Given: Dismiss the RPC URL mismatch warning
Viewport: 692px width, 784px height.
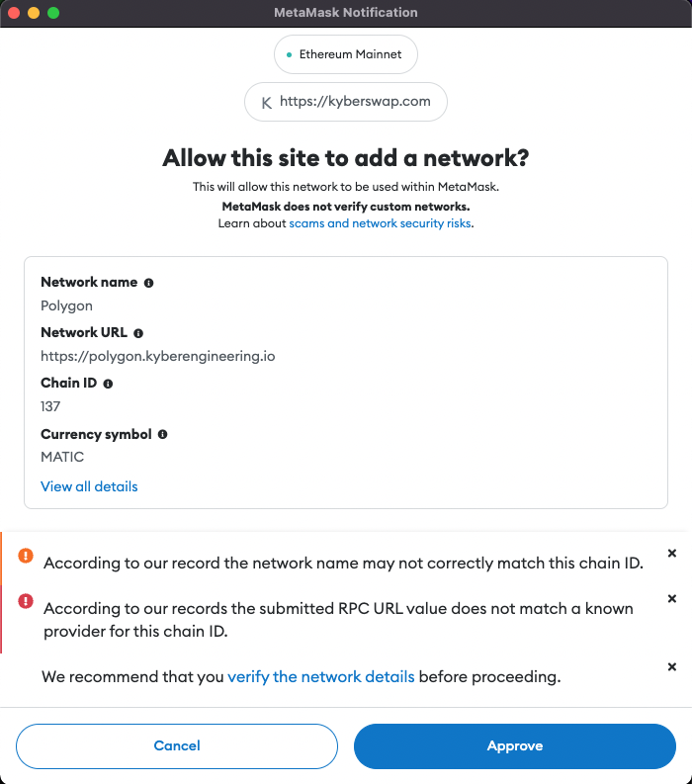Looking at the screenshot, I should coord(672,599).
